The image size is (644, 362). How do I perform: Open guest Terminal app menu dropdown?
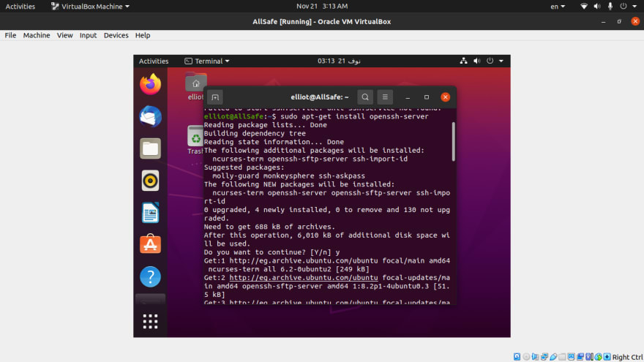tap(207, 61)
